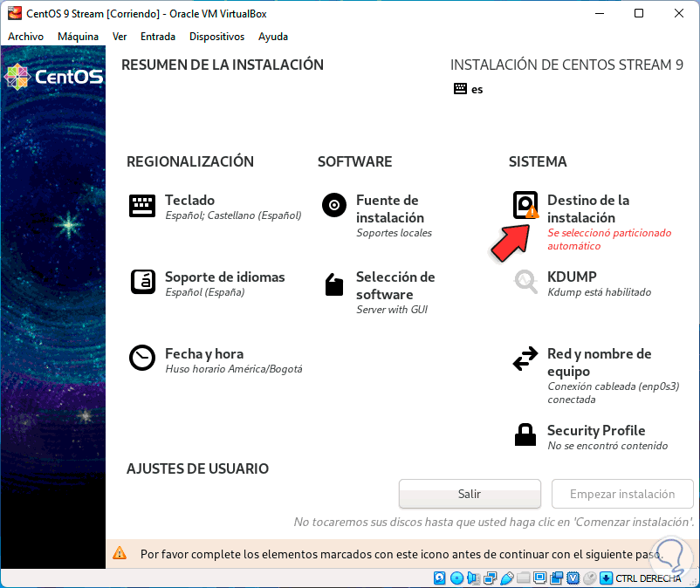
Task: Click the shared folders icon in status bar
Action: coord(523,578)
